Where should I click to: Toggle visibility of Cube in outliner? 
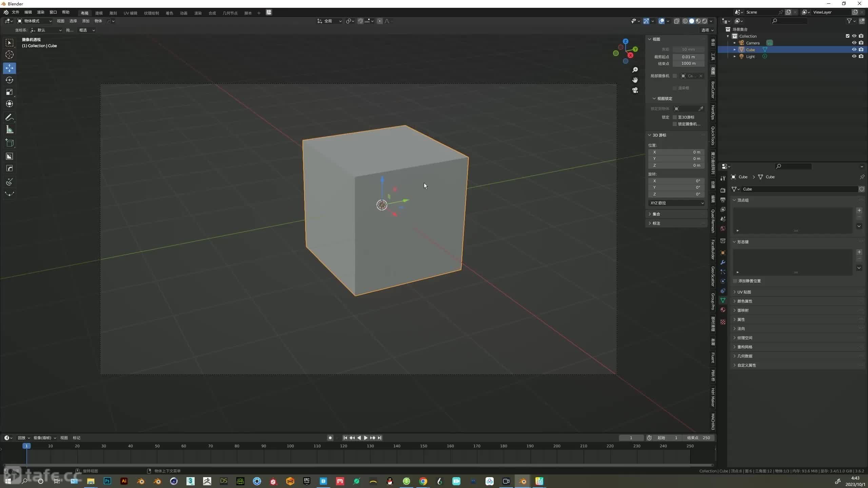(x=854, y=49)
